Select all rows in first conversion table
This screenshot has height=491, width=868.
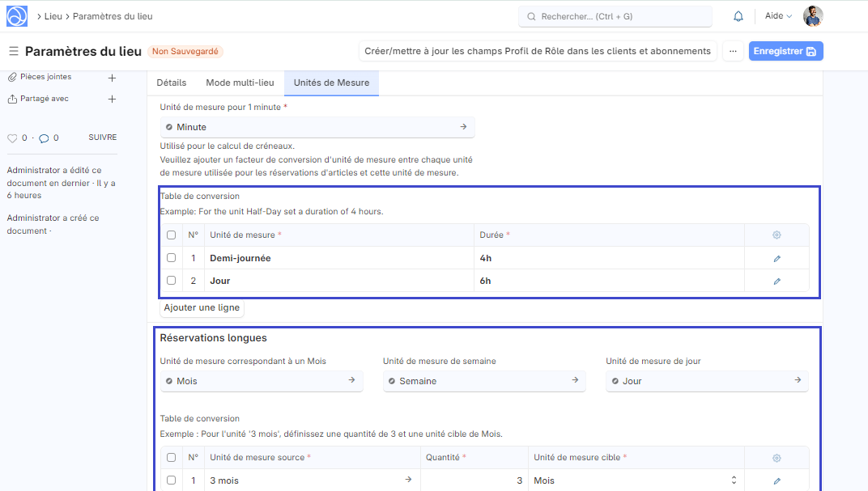[x=171, y=235]
